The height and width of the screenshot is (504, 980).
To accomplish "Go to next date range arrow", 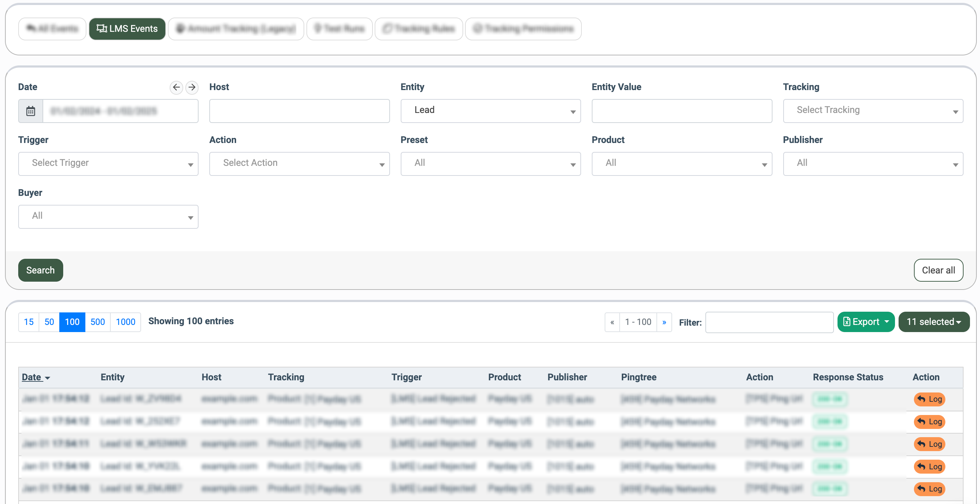I will click(192, 87).
